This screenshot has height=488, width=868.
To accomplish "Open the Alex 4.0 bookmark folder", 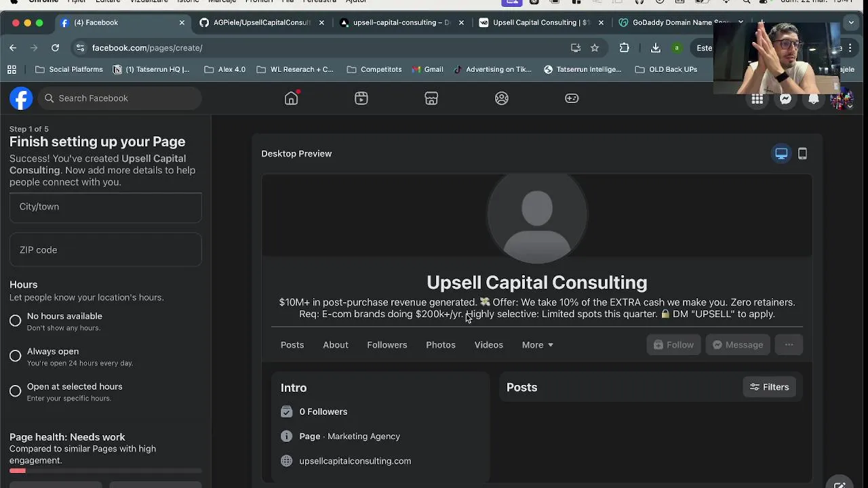I will pyautogui.click(x=224, y=69).
